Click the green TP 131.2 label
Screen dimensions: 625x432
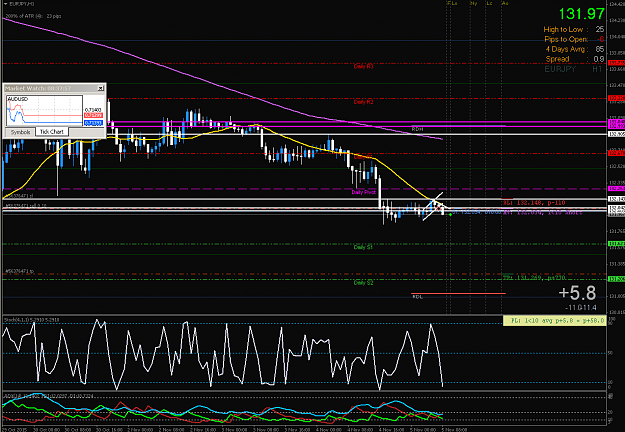[x=533, y=277]
